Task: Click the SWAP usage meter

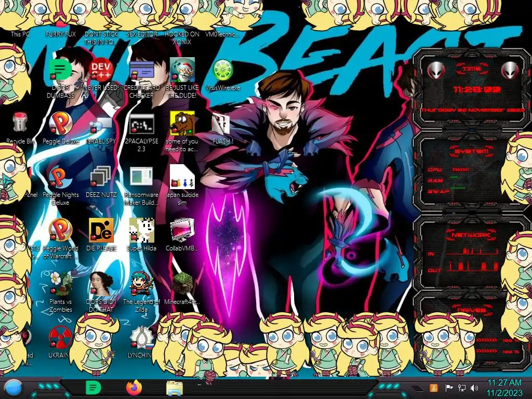Action: (458, 188)
